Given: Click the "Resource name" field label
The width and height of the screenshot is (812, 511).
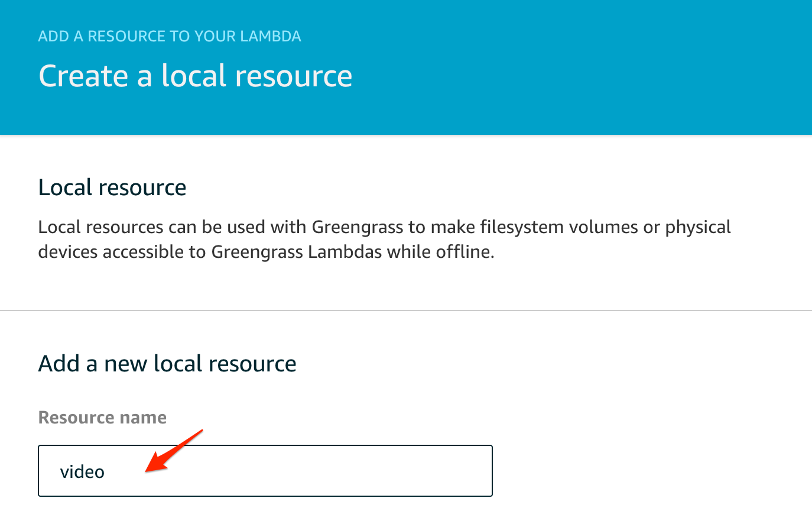Looking at the screenshot, I should [102, 418].
